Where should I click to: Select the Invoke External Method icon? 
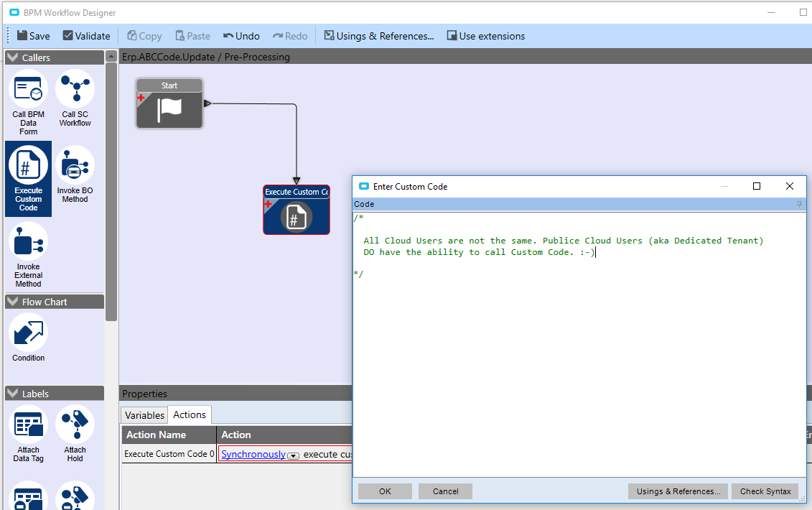28,243
